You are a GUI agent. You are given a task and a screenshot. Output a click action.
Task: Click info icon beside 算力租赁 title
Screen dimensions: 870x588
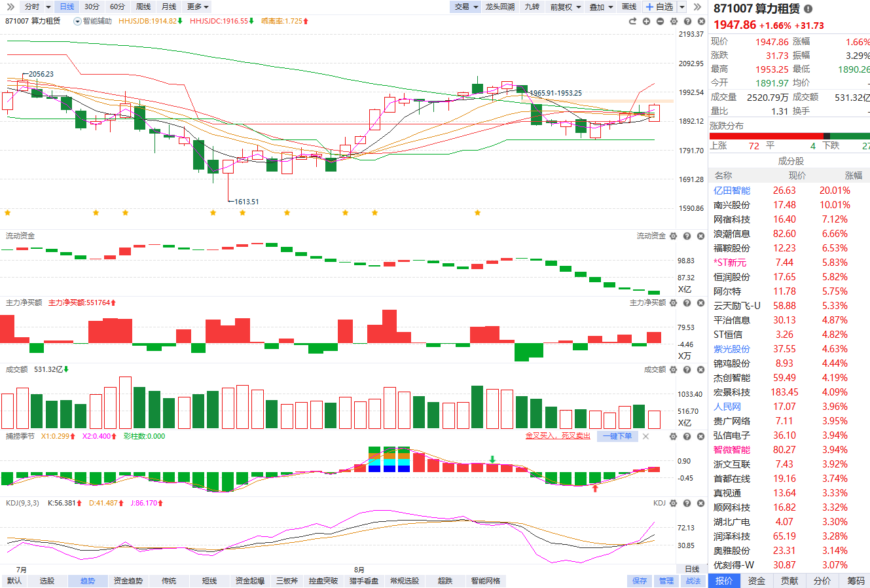point(808,9)
